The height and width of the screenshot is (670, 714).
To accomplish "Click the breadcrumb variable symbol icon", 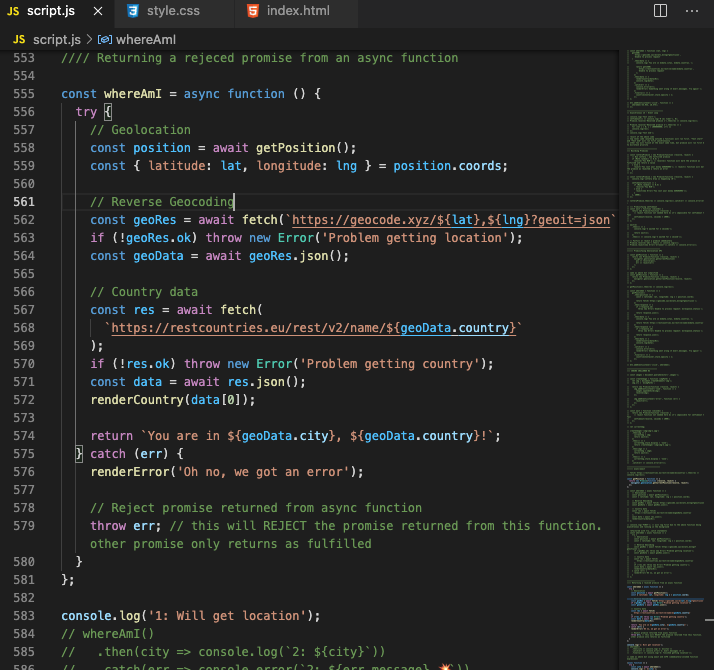I will tap(105, 40).
